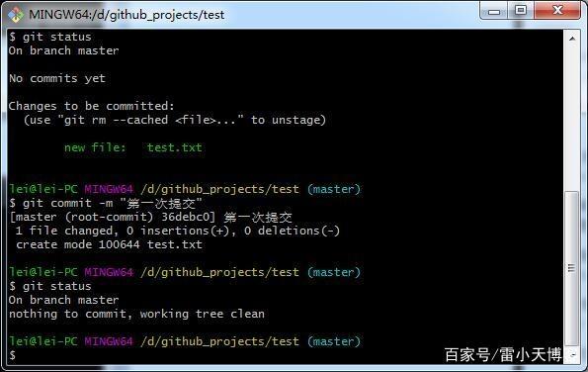The width and height of the screenshot is (588, 372).
Task: Click the empty scrollbar track above thumb
Action: click(572, 119)
